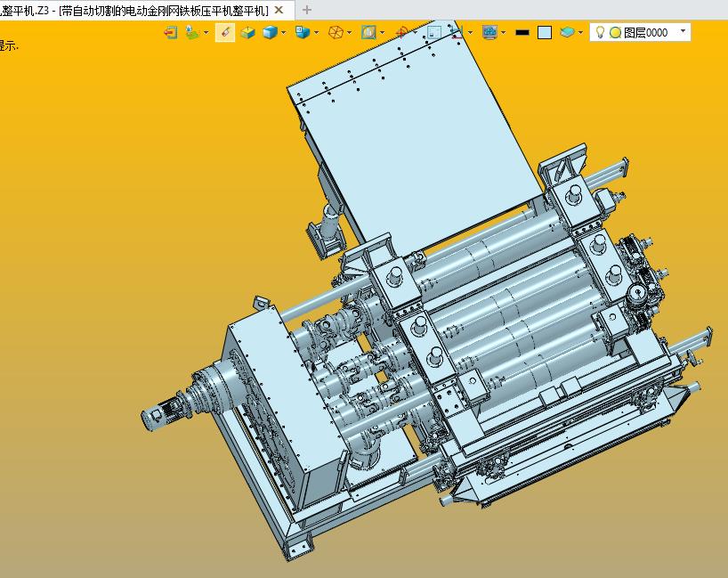
Task: Click the black line color swatch
Action: (522, 33)
